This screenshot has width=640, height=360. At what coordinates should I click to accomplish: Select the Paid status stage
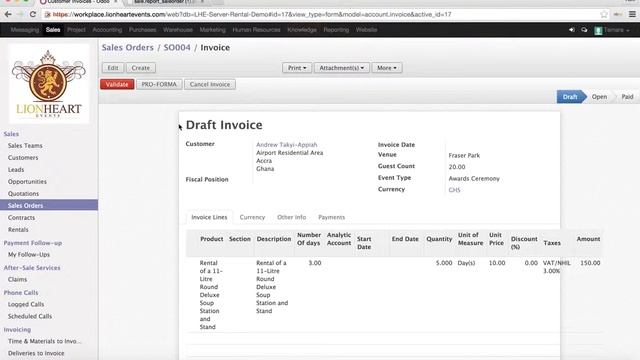tap(627, 97)
